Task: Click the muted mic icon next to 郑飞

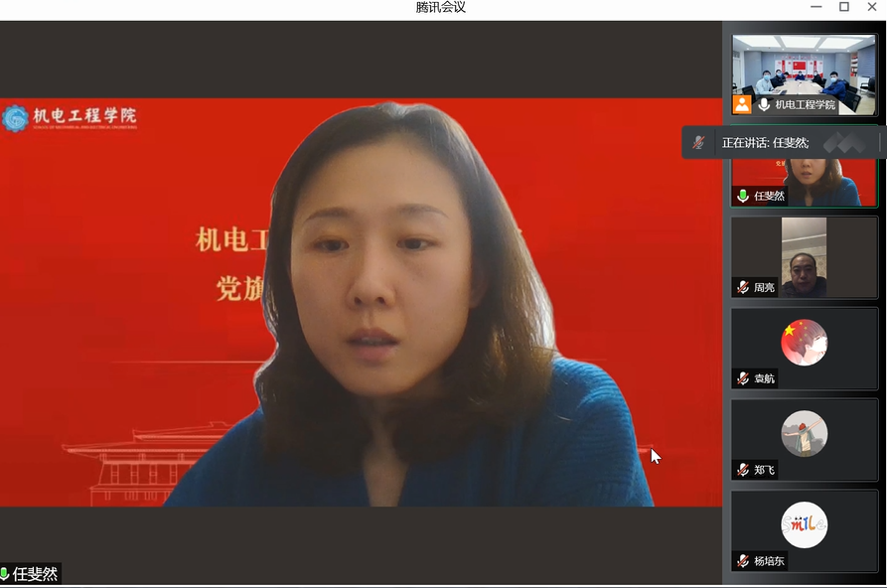Action: tap(742, 469)
